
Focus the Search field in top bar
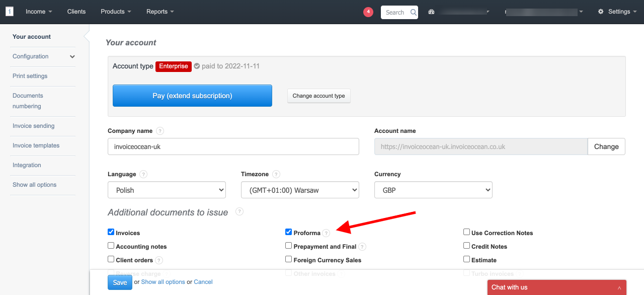pos(395,12)
